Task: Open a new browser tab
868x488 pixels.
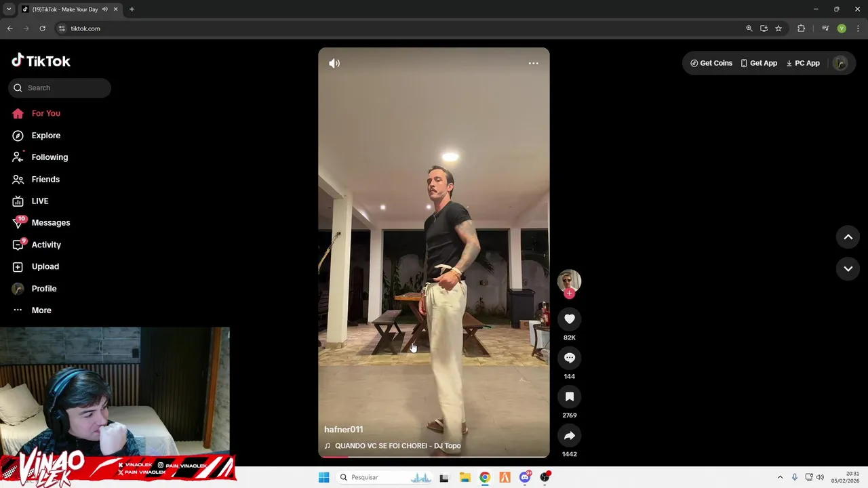Action: (x=132, y=9)
